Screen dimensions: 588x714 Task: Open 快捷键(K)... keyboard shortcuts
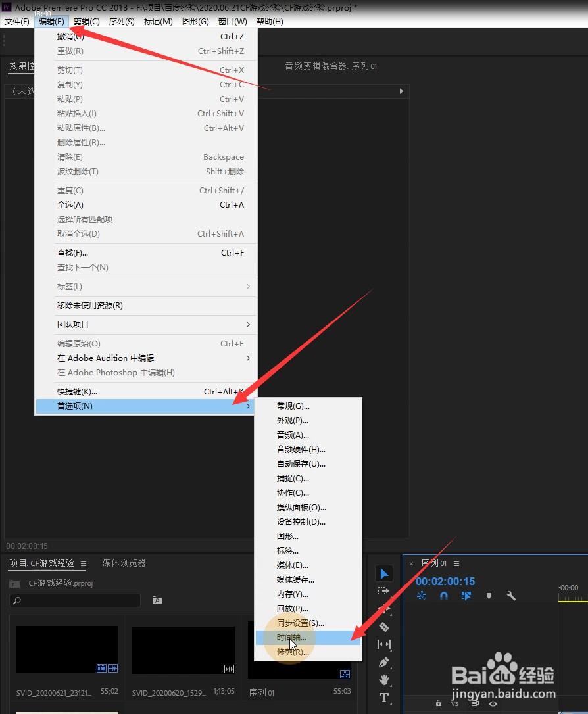pos(146,392)
